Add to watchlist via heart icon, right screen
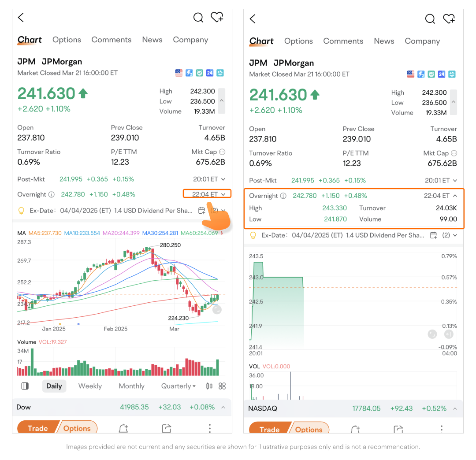This screenshot has height=460, width=476. (x=449, y=19)
